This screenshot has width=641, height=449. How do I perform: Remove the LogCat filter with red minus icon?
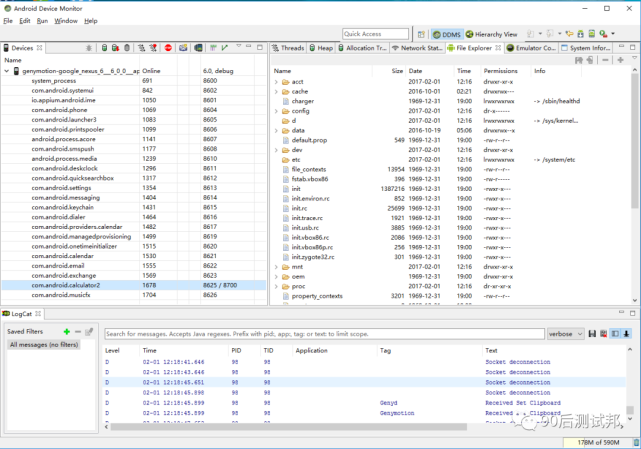pyautogui.click(x=77, y=331)
